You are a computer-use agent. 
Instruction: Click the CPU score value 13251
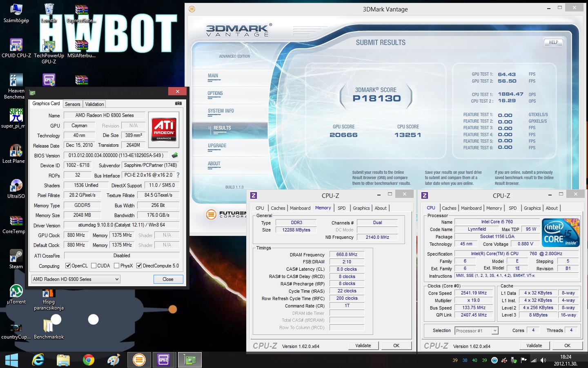pyautogui.click(x=408, y=135)
